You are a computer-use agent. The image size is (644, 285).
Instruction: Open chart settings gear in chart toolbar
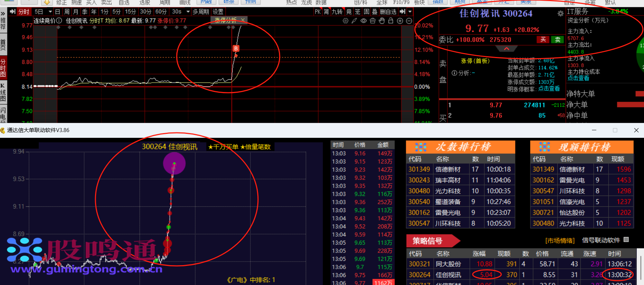pyautogui.click(x=345, y=21)
